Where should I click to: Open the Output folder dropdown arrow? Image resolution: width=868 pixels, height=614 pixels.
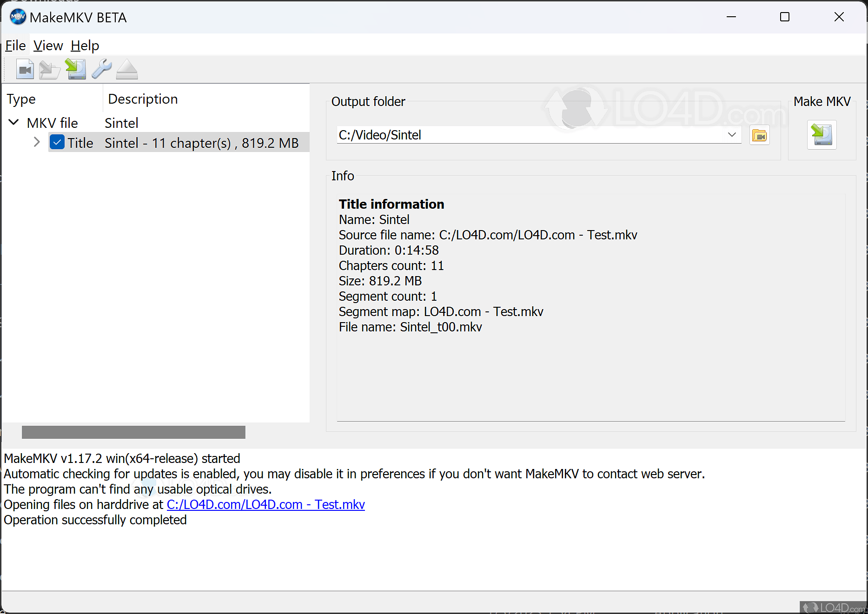point(732,135)
